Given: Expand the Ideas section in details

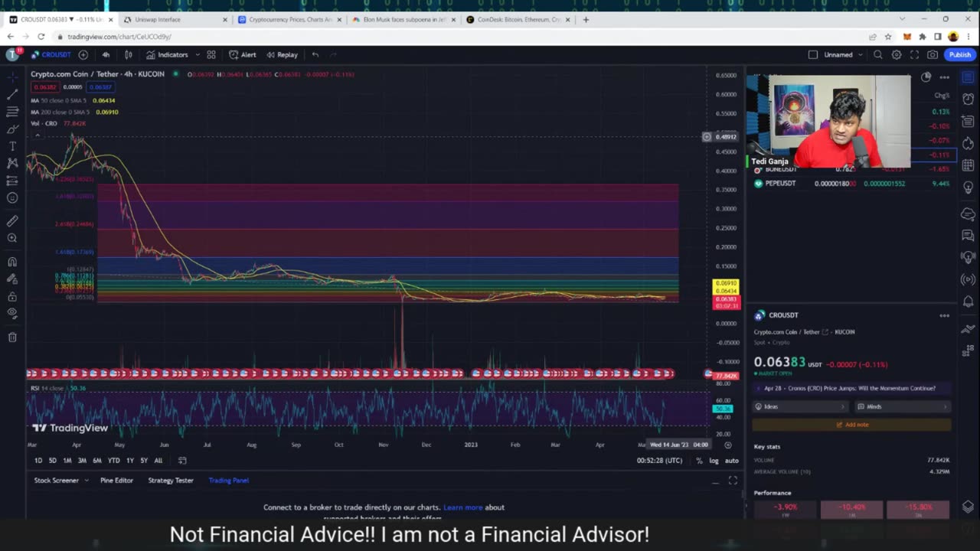Looking at the screenshot, I should pyautogui.click(x=801, y=407).
